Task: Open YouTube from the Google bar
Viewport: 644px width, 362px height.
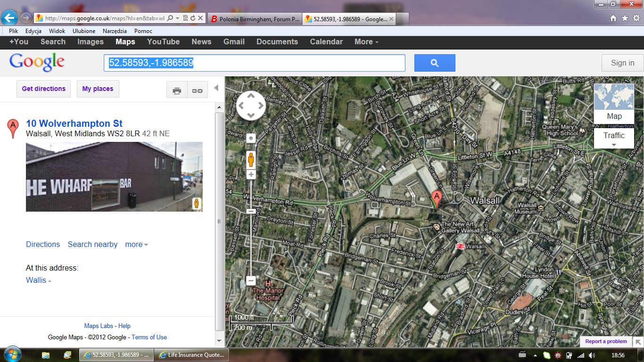Action: (163, 41)
